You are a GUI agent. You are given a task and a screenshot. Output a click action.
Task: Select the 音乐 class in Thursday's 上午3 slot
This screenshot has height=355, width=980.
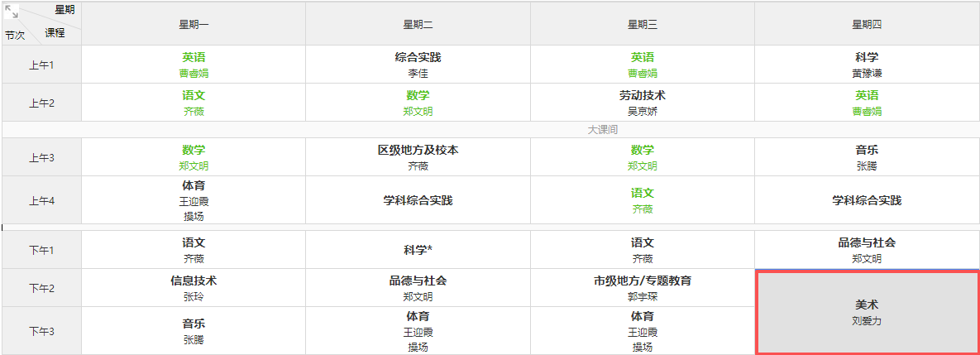coord(866,157)
